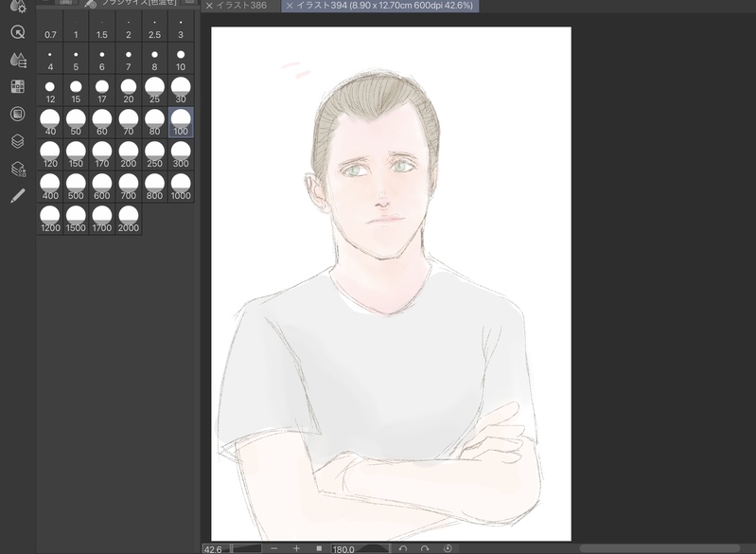The height and width of the screenshot is (554, 756).
Task: Open the Layers palette icon
Action: [17, 141]
